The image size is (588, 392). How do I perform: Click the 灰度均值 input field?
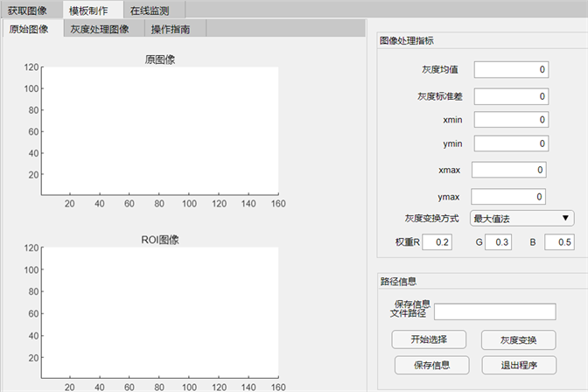pos(511,70)
